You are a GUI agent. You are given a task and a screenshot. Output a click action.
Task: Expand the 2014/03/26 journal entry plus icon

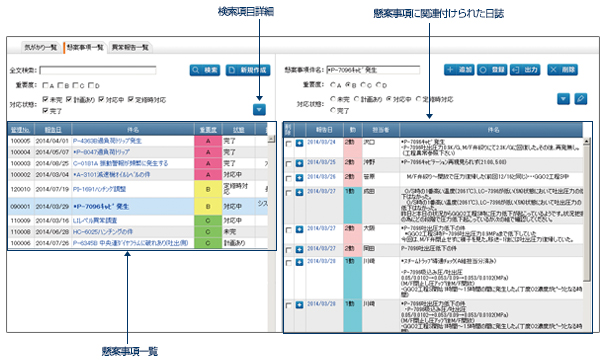tap(299, 178)
